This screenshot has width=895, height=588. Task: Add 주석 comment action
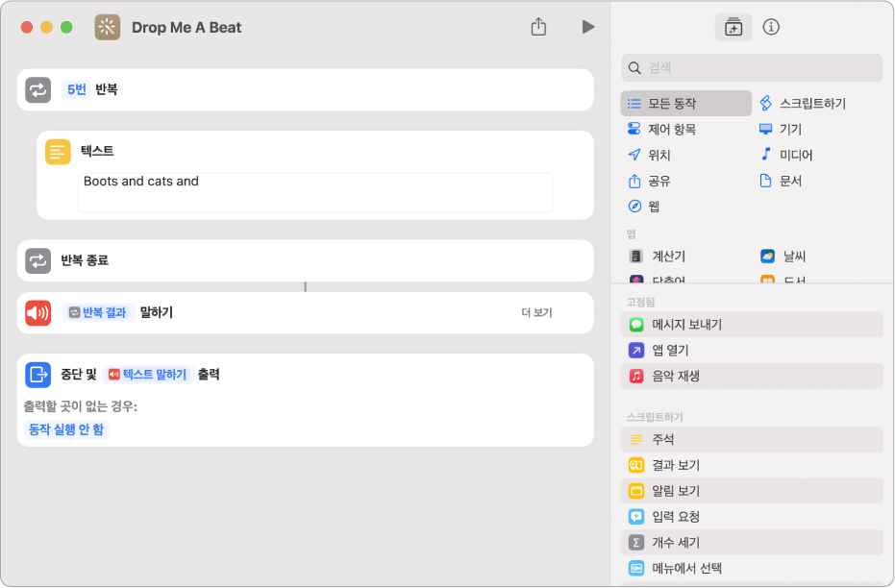coord(752,439)
